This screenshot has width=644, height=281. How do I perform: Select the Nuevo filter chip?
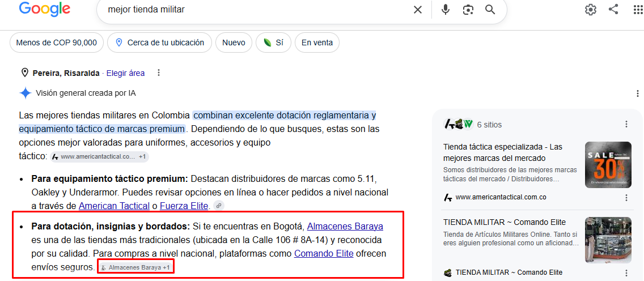234,42
